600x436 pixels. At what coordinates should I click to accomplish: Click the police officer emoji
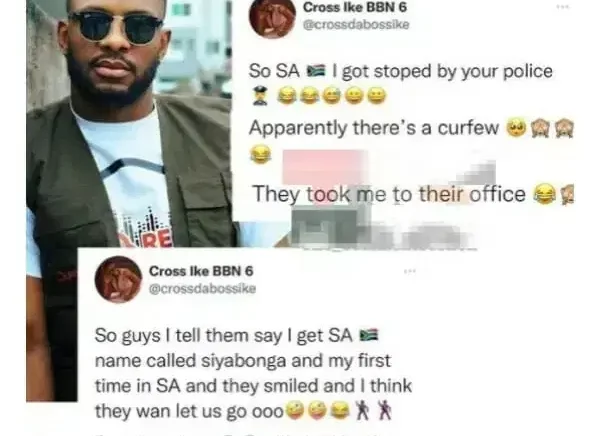pos(260,96)
